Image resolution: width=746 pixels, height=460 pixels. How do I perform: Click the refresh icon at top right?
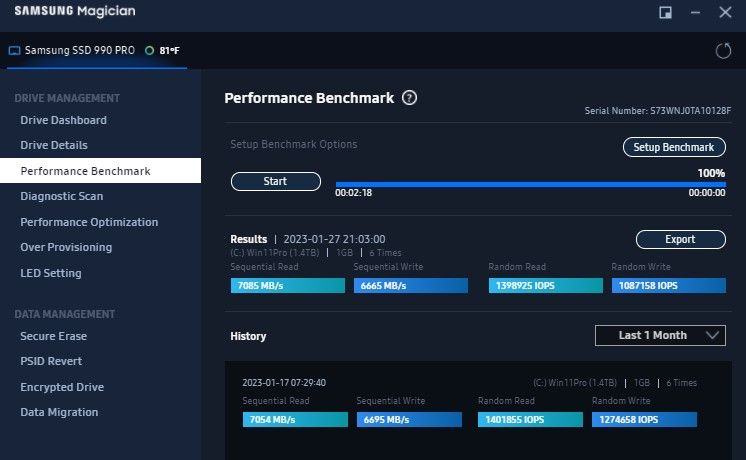(723, 50)
